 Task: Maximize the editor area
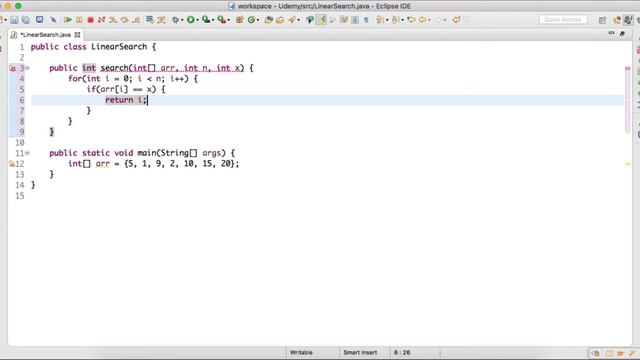[x=622, y=33]
